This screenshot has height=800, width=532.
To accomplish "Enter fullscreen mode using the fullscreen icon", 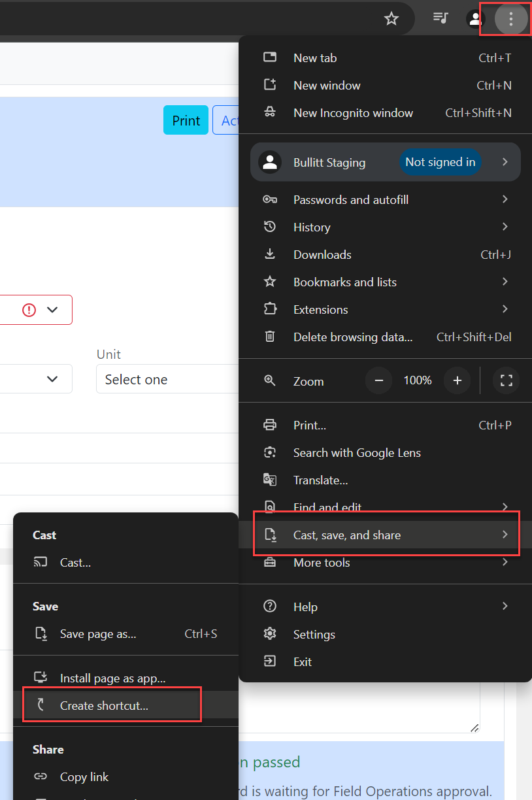I will pos(506,380).
